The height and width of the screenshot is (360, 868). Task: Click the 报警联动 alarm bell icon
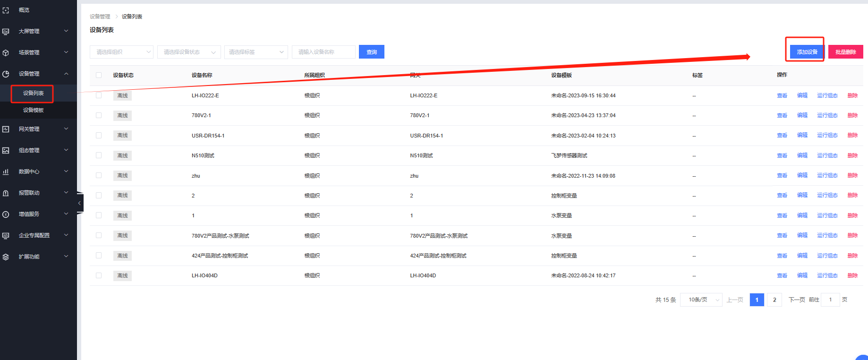click(6, 193)
